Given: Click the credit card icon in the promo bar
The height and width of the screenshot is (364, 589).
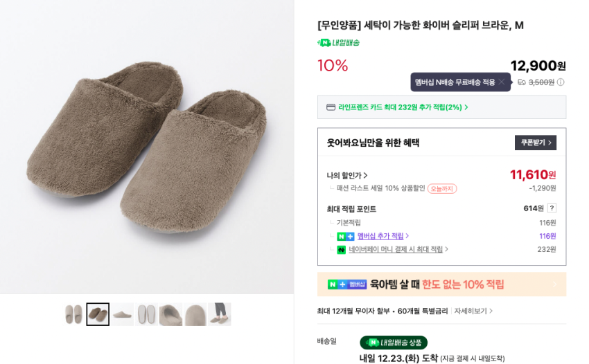Looking at the screenshot, I should [331, 107].
